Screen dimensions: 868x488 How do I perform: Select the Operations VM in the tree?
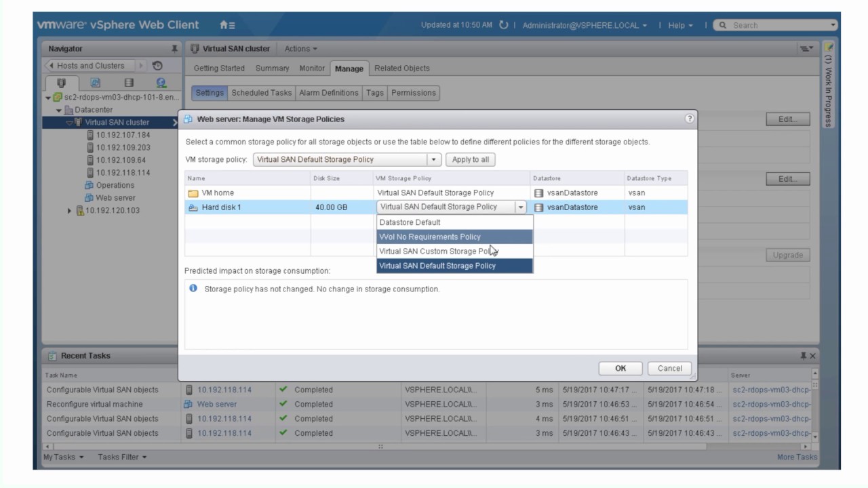point(115,185)
